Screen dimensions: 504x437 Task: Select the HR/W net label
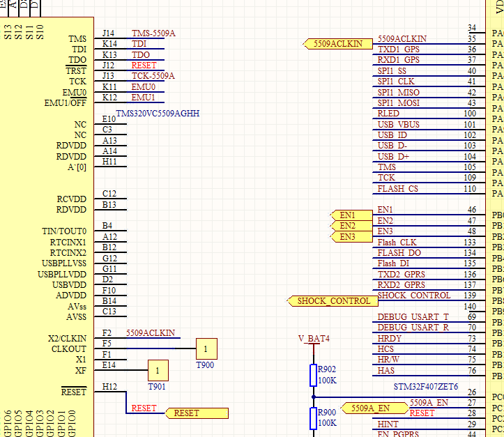[388, 360]
